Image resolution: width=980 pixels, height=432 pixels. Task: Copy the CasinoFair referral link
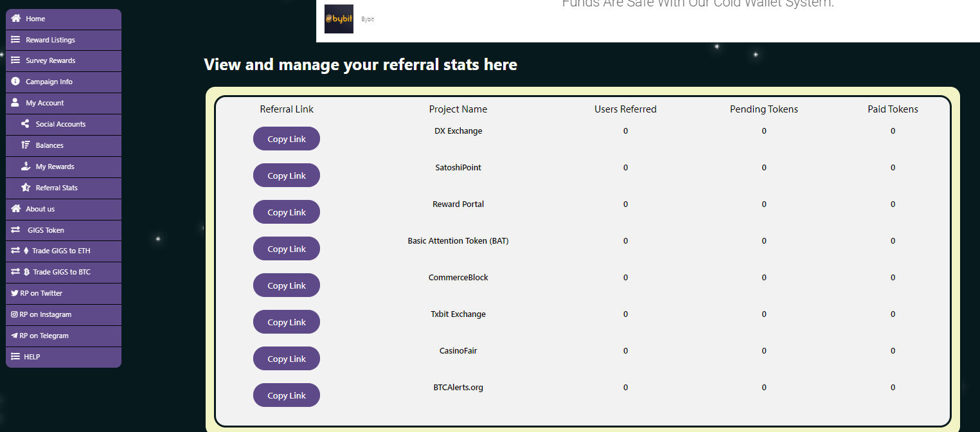(x=287, y=359)
